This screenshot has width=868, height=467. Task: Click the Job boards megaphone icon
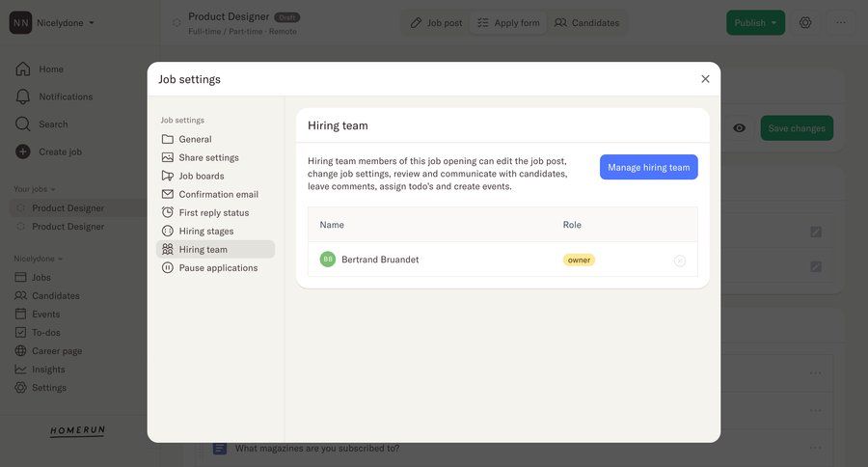point(167,176)
